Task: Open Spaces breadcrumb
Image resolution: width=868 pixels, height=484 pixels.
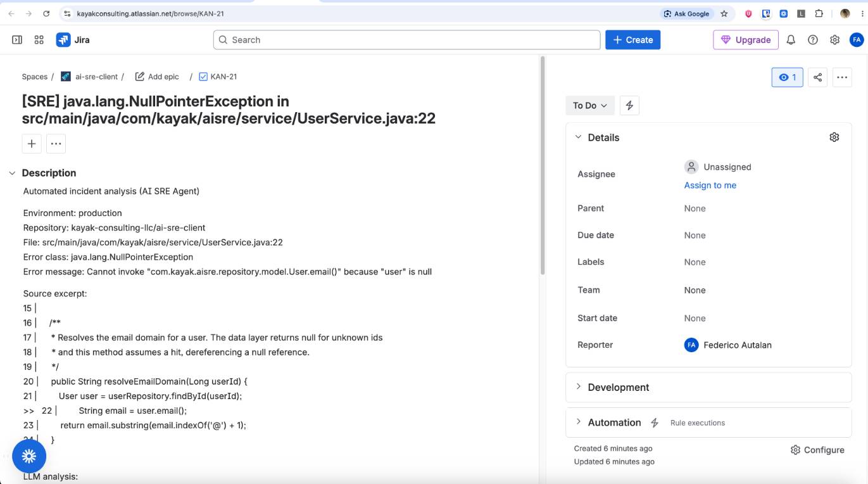Action: coord(35,77)
